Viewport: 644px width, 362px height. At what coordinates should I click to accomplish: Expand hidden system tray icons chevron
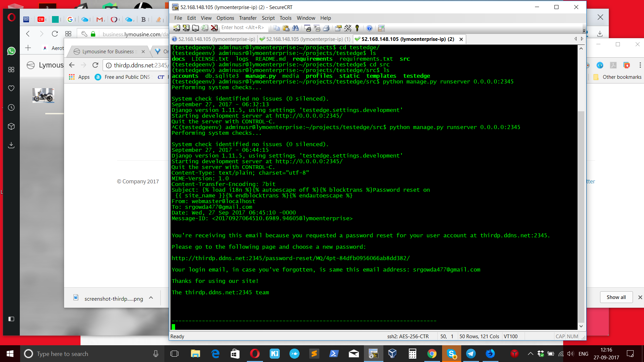(530, 354)
